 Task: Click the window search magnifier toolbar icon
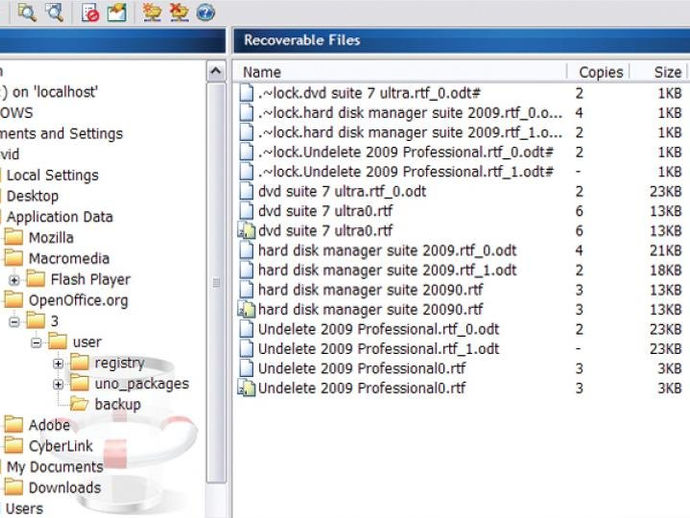(x=55, y=12)
